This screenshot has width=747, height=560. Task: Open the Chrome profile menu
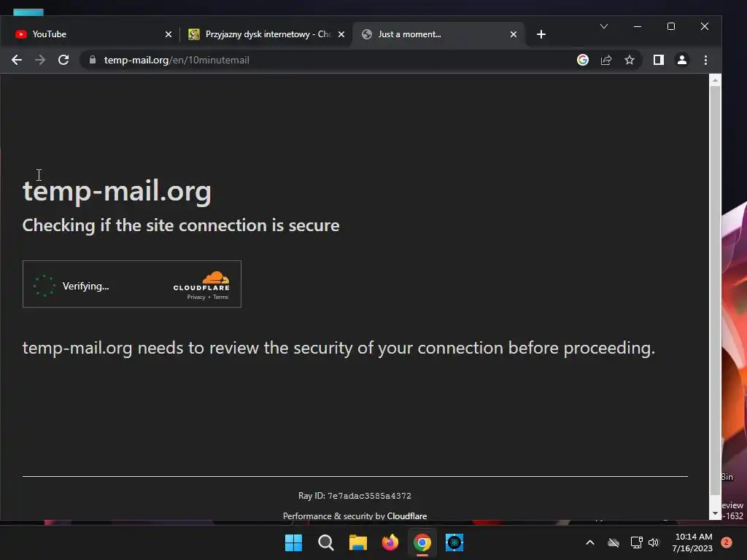tap(682, 60)
